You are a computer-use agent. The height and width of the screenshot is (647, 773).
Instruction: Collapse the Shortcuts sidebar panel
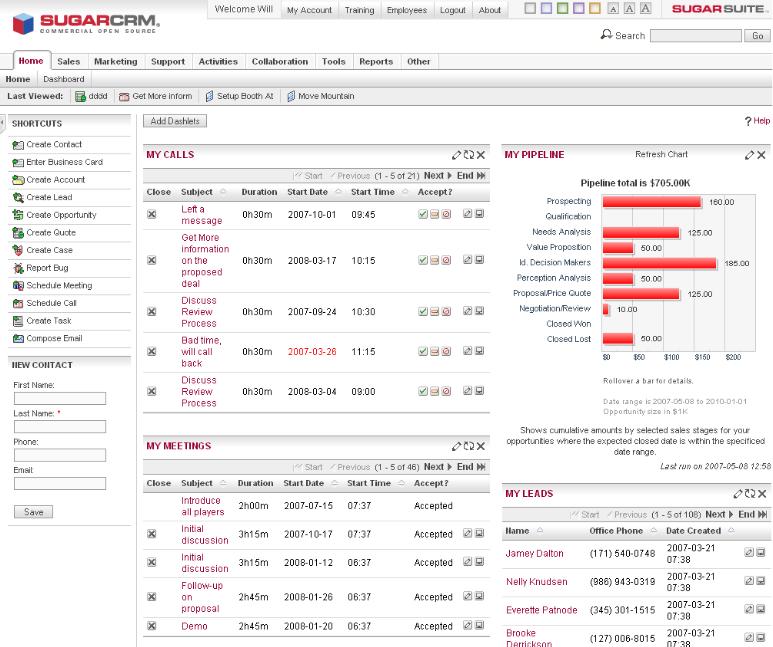tap(2, 122)
